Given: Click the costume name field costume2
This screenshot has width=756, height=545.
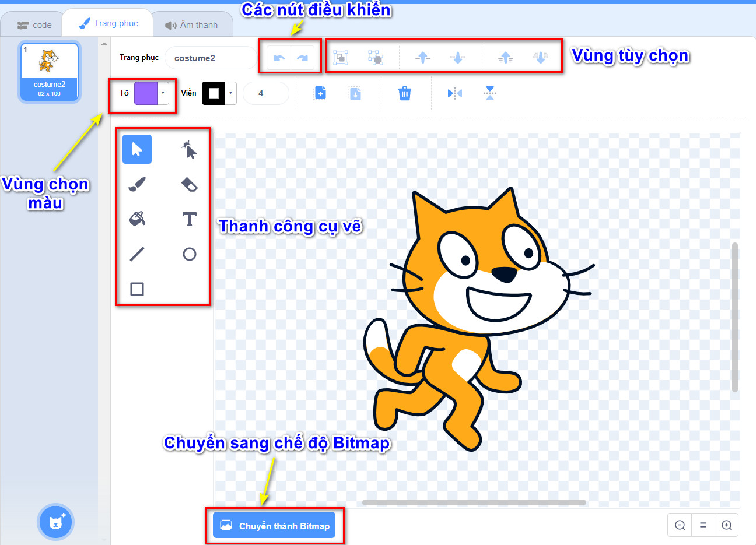Looking at the screenshot, I should [210, 58].
